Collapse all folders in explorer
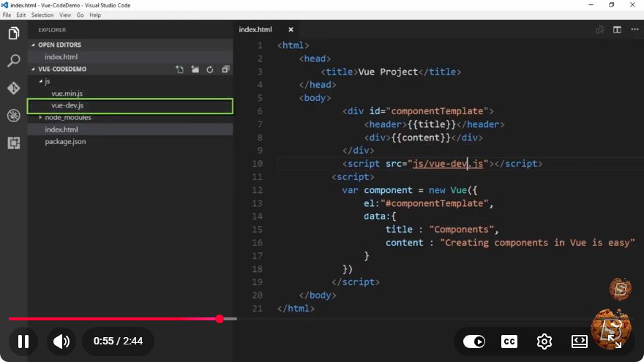 tap(225, 69)
